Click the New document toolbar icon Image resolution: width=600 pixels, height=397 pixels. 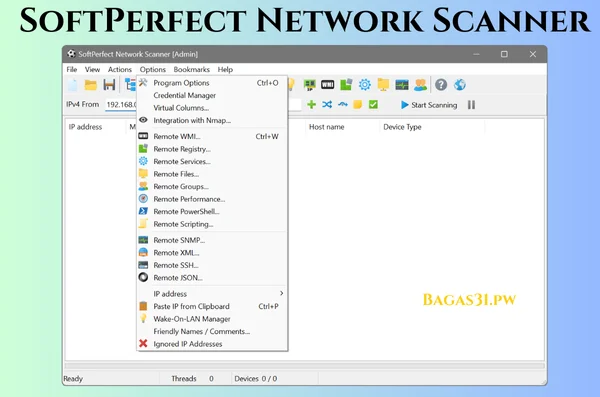click(73, 85)
